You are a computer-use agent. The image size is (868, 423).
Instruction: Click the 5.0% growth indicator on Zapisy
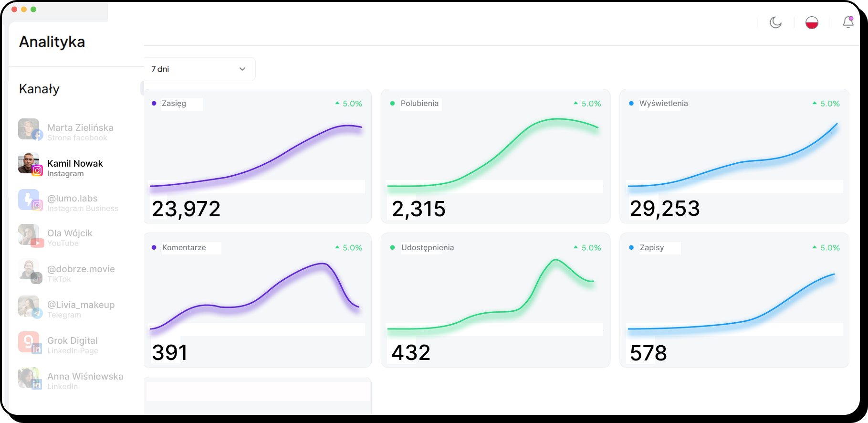(x=826, y=248)
